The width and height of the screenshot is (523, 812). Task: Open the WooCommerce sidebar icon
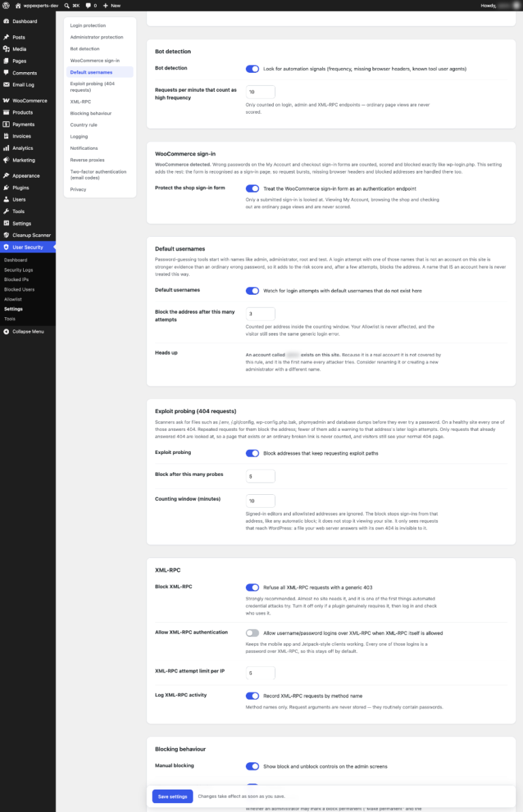point(6,101)
